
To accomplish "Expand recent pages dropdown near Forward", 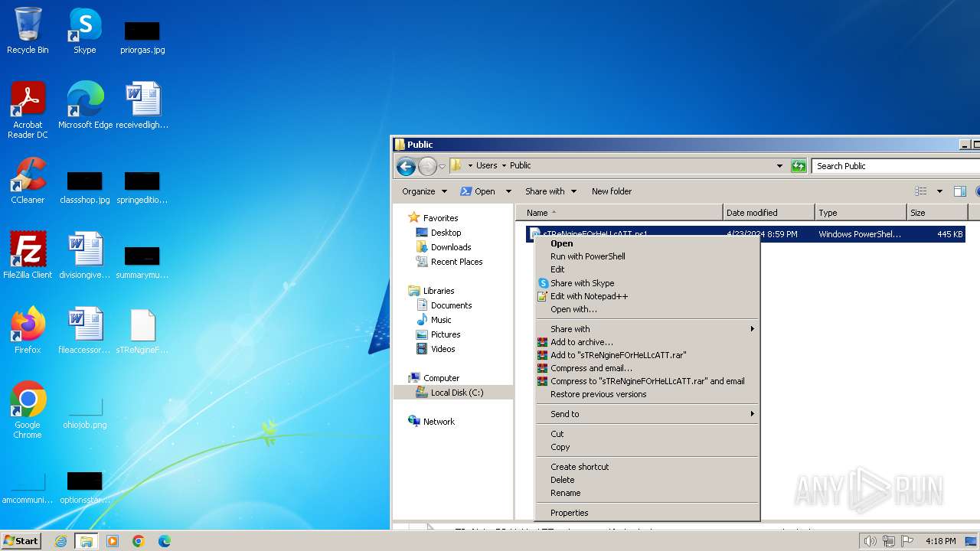I will click(442, 166).
